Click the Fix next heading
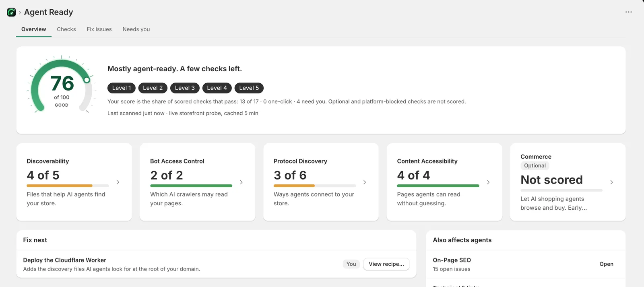The height and width of the screenshot is (287, 644). click(x=35, y=240)
